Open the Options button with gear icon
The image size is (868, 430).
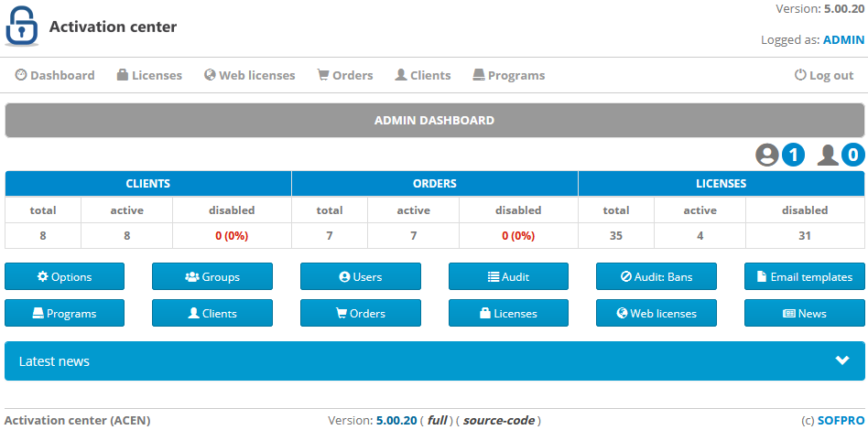65,276
